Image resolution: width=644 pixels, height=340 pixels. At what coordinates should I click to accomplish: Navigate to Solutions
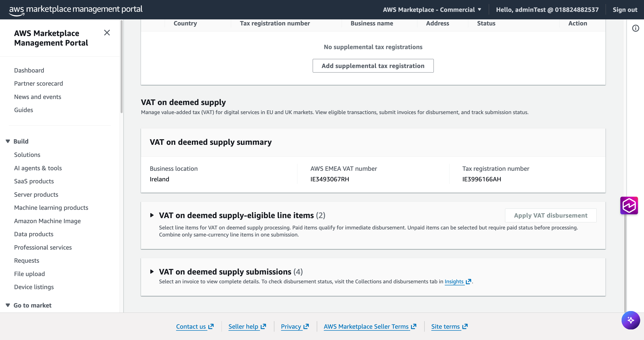point(27,155)
